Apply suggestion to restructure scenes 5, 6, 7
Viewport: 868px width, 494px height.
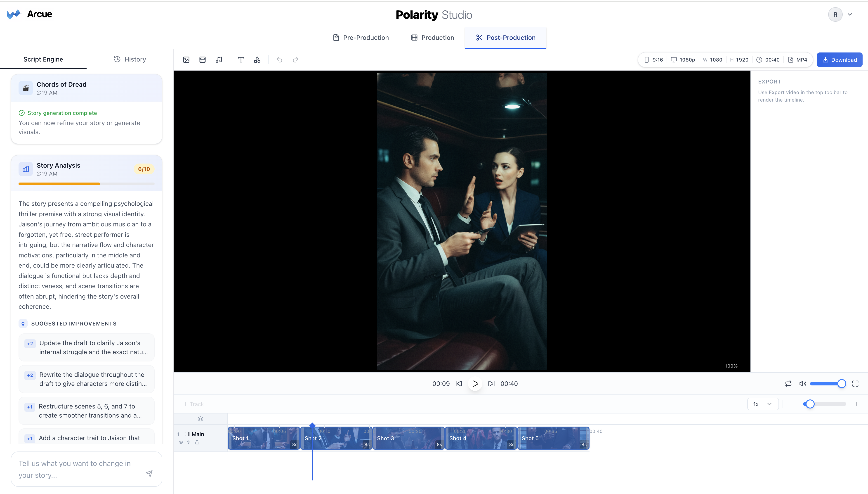click(86, 411)
